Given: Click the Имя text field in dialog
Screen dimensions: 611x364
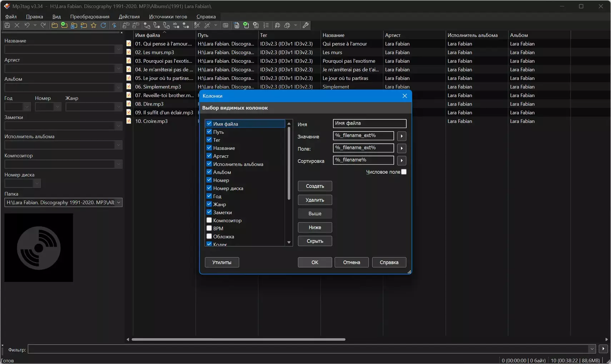Looking at the screenshot, I should (x=369, y=123).
